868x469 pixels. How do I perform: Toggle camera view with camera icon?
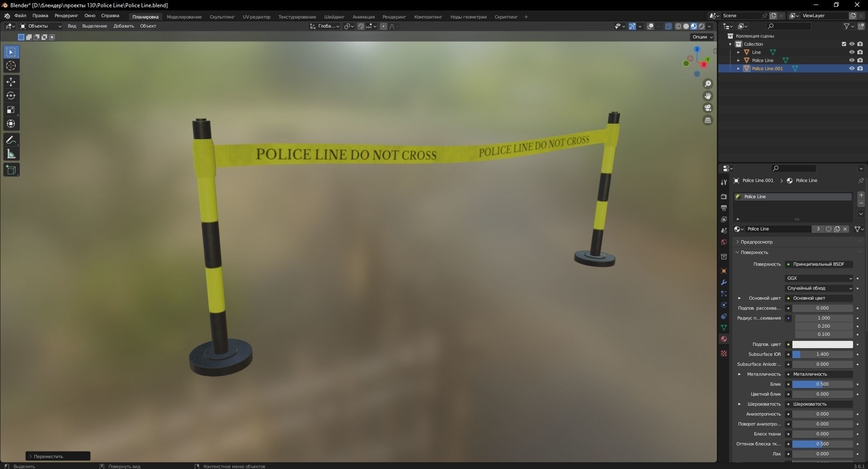click(x=708, y=108)
